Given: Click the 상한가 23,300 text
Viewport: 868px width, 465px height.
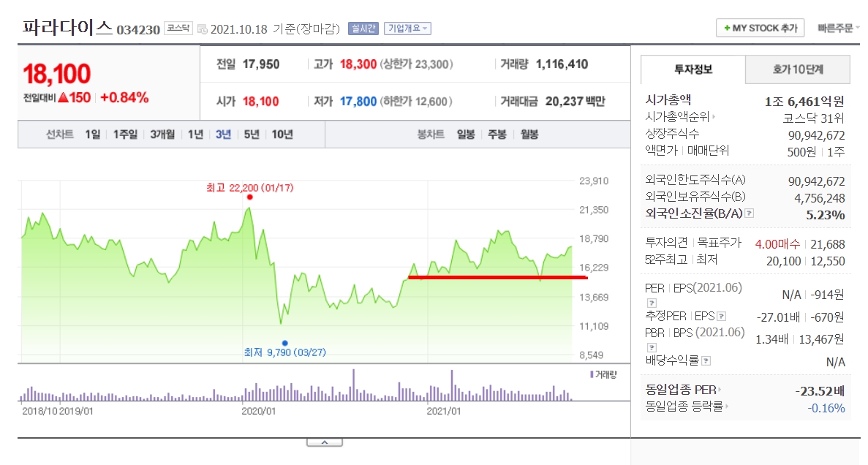Looking at the screenshot, I should point(416,64).
